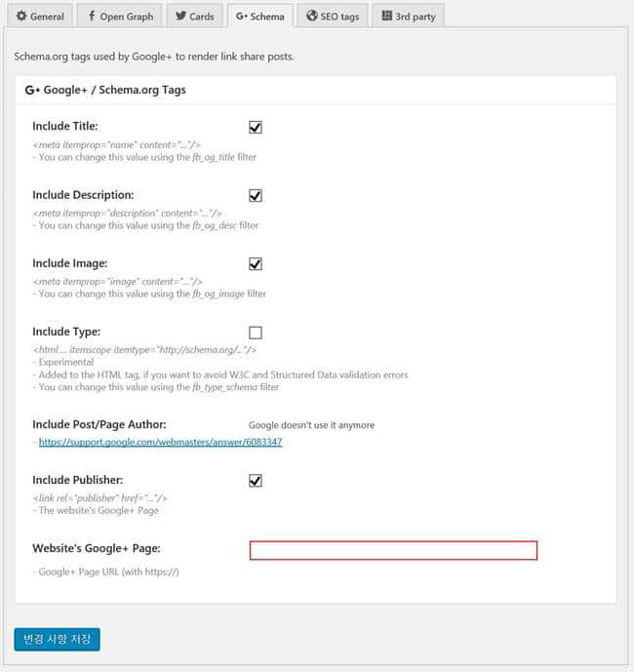The image size is (634, 672).
Task: Toggle the Include Publisher checkbox
Action: point(256,481)
